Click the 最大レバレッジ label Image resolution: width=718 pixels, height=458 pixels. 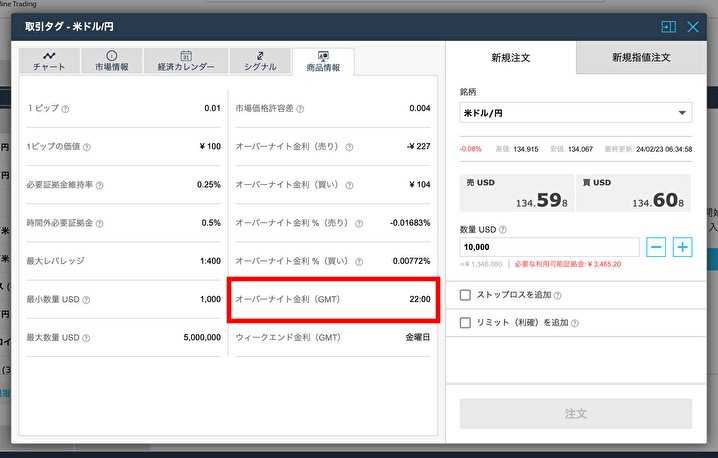pos(55,261)
